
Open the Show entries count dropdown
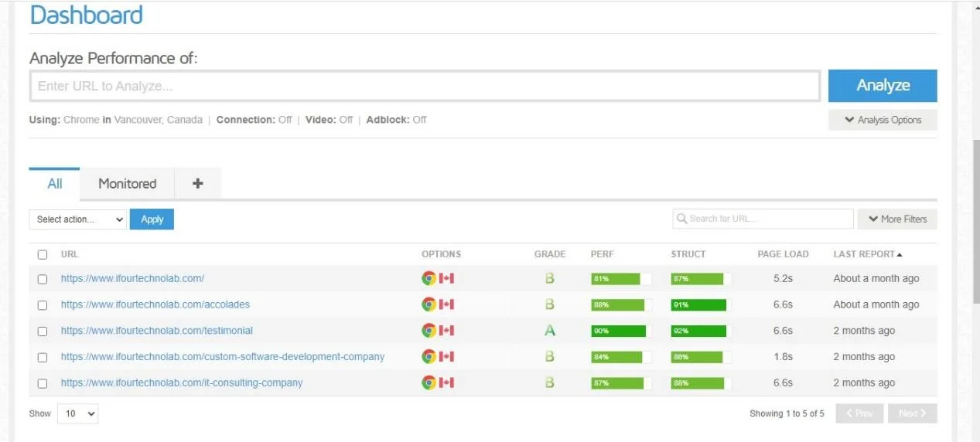(78, 413)
